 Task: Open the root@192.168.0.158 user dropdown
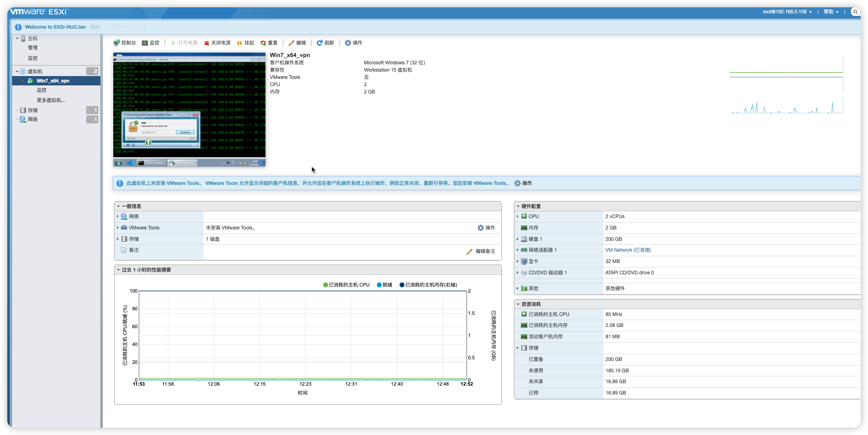click(x=787, y=12)
